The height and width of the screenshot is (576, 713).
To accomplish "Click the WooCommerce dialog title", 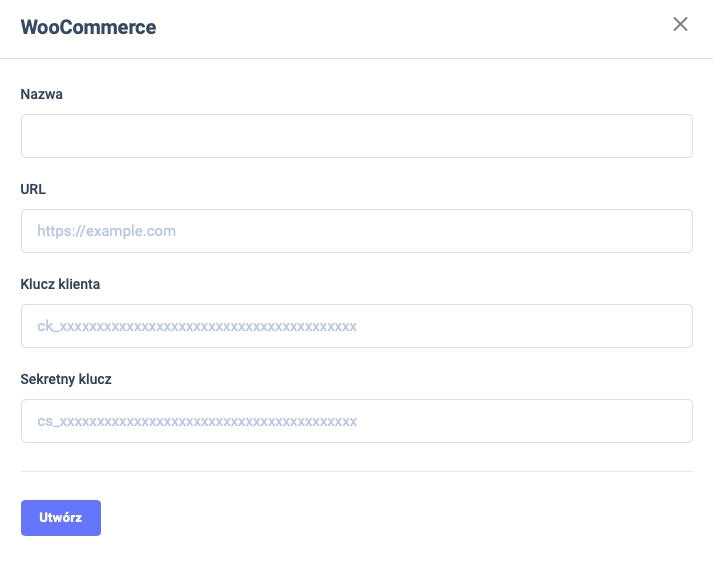I will [88, 27].
